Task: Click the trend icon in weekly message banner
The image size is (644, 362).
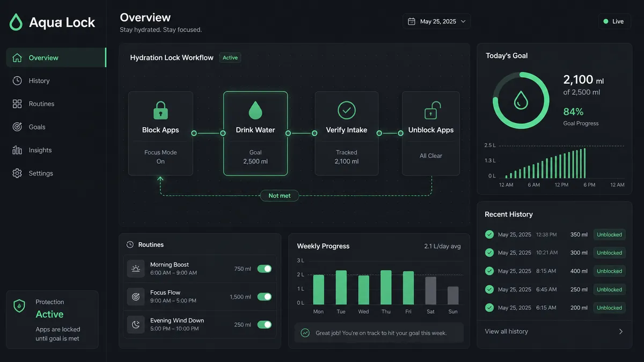Action: pyautogui.click(x=305, y=333)
